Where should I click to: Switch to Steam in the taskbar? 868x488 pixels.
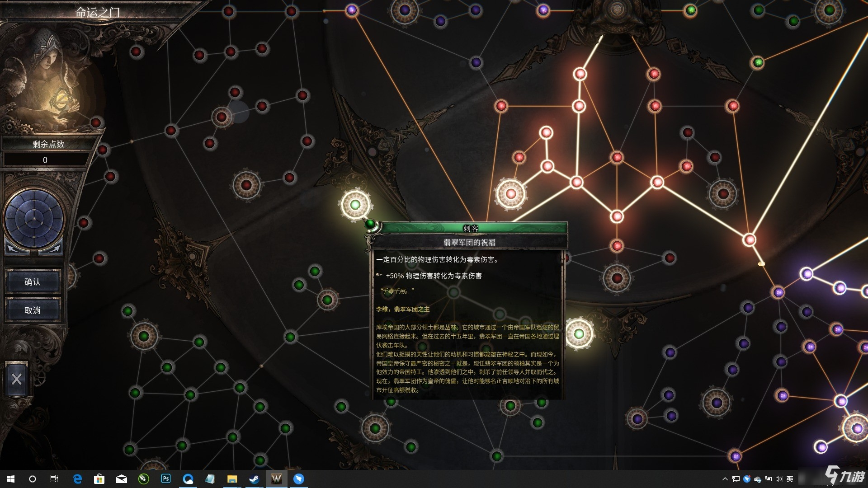(254, 479)
